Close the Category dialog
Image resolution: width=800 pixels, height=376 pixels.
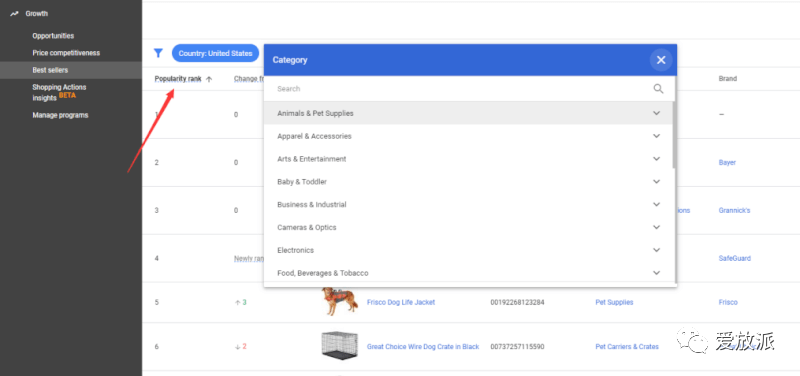661,60
